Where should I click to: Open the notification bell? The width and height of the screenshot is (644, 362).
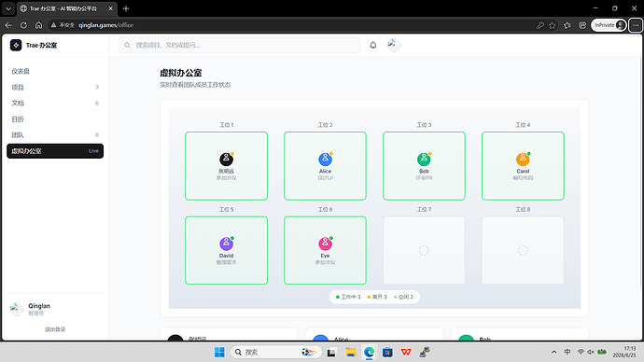click(x=373, y=45)
